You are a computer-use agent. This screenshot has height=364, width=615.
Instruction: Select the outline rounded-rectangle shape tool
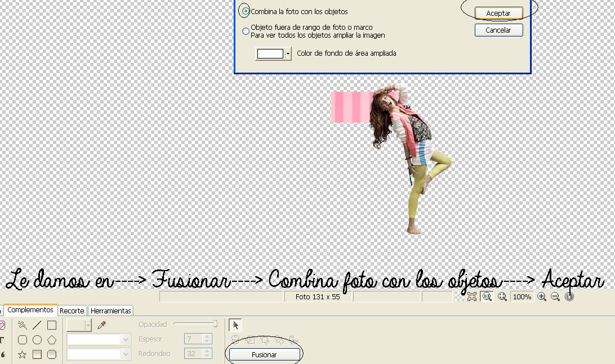[x=23, y=340]
